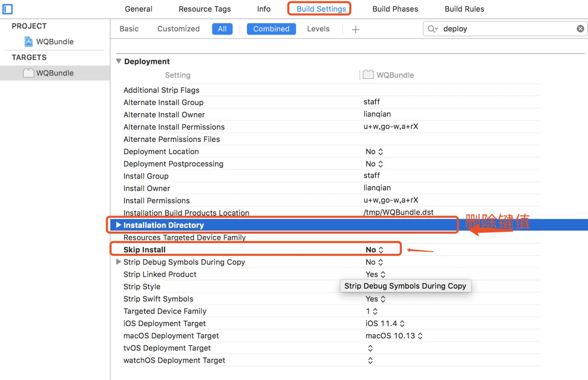Viewport: 588px width, 380px height.
Task: Open Deployment Postprocessing value popup
Action: [x=374, y=164]
